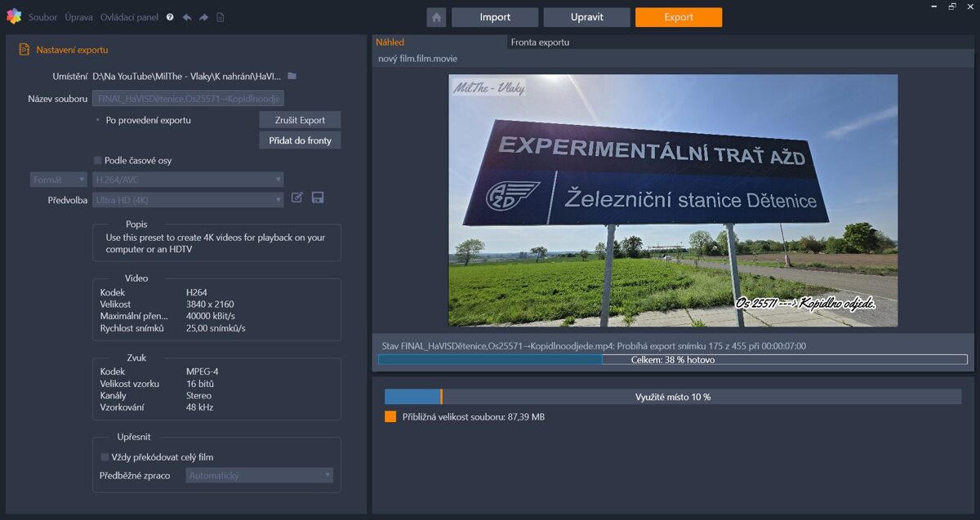
Task: Click the new document icon in top bar
Action: point(220,17)
